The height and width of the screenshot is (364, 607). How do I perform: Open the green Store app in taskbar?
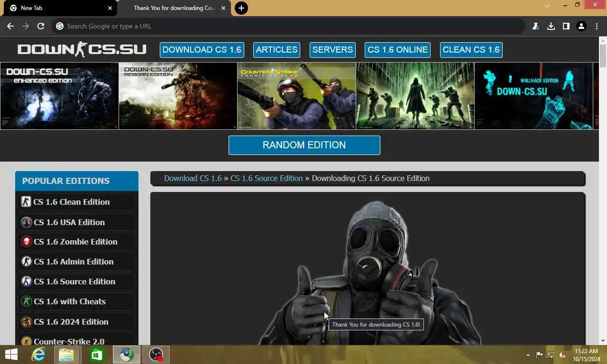click(97, 355)
